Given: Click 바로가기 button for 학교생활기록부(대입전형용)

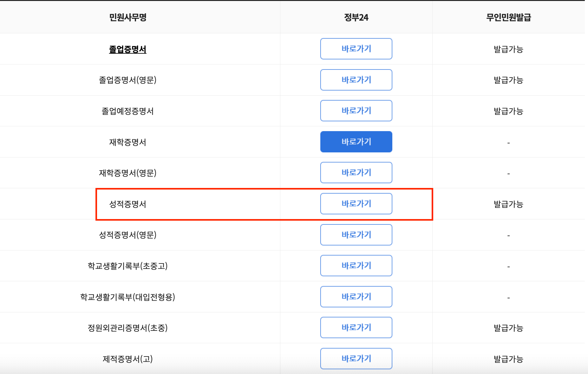Looking at the screenshot, I should [x=356, y=297].
